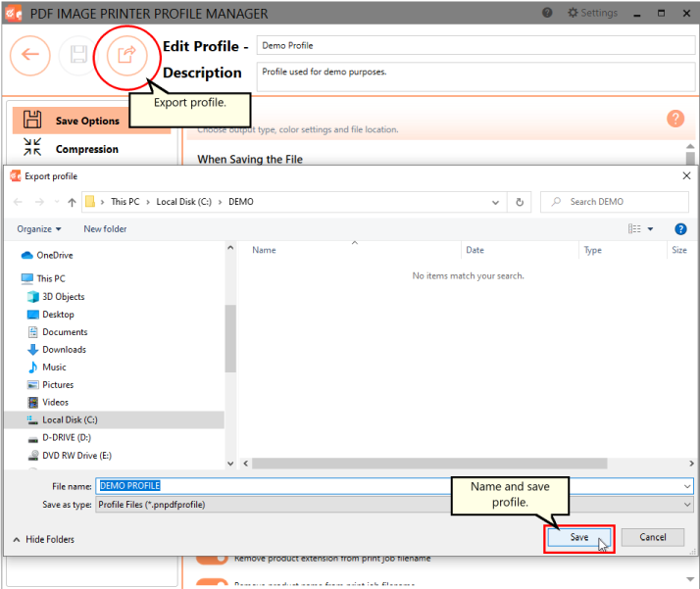The height and width of the screenshot is (589, 700).
Task: Change the view layout icon
Action: pos(634,229)
